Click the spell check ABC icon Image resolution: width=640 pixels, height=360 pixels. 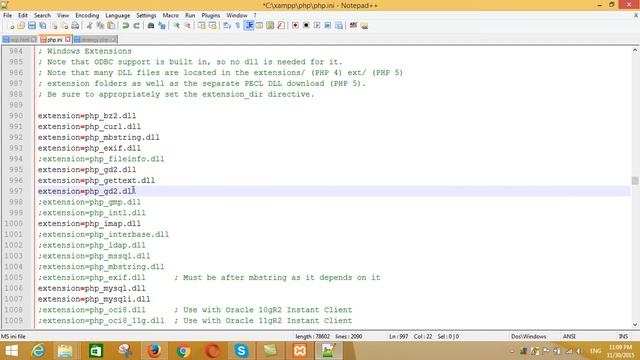pos(353,26)
